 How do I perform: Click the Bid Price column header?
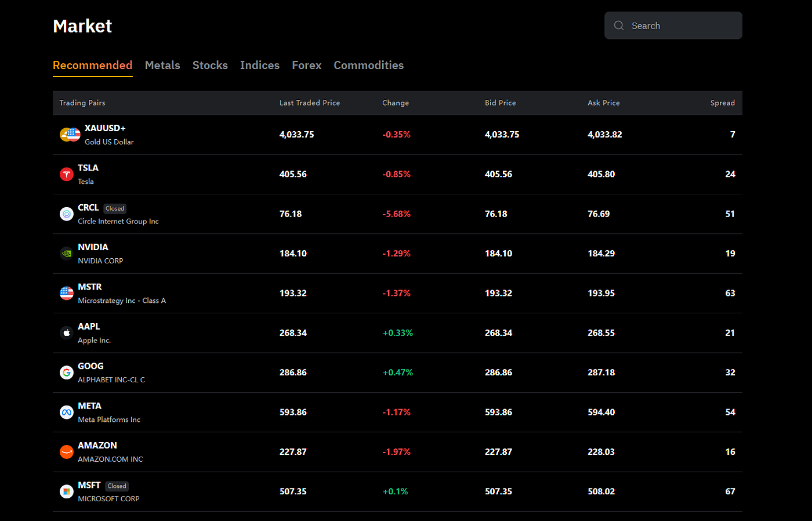click(501, 103)
